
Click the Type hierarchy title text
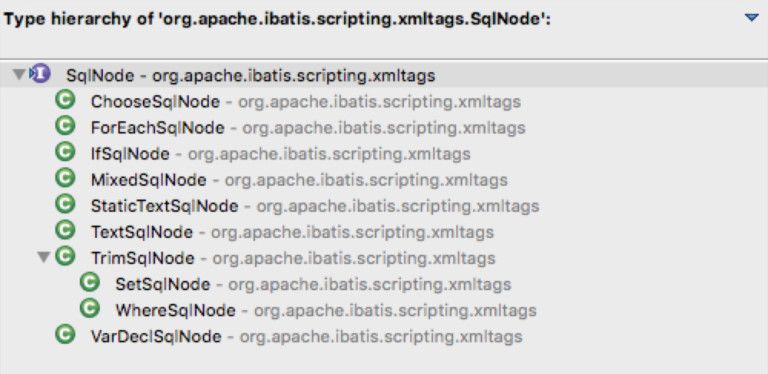(x=277, y=21)
